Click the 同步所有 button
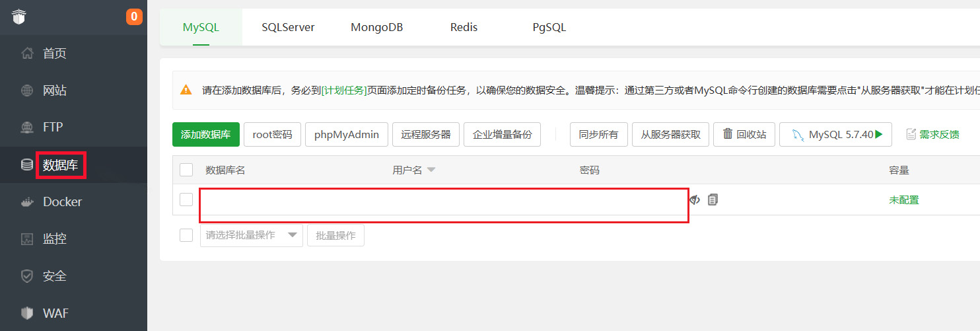Viewport: 980px width, 331px height. click(x=599, y=134)
